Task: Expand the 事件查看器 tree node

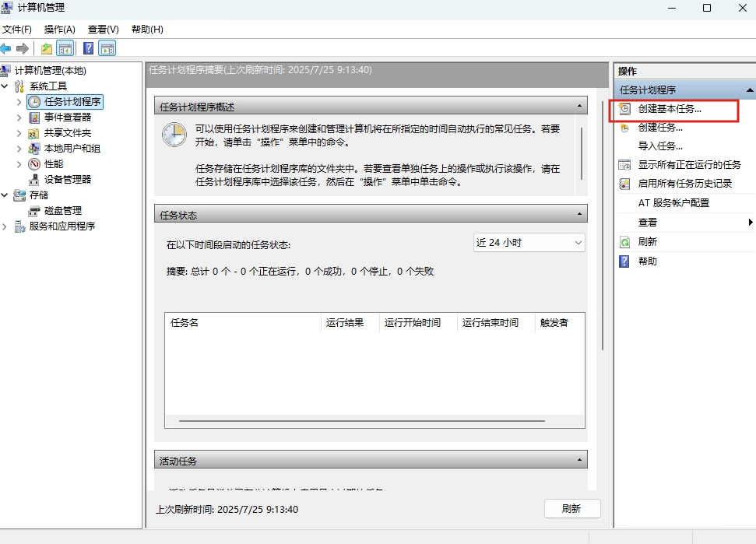Action: pos(19,118)
